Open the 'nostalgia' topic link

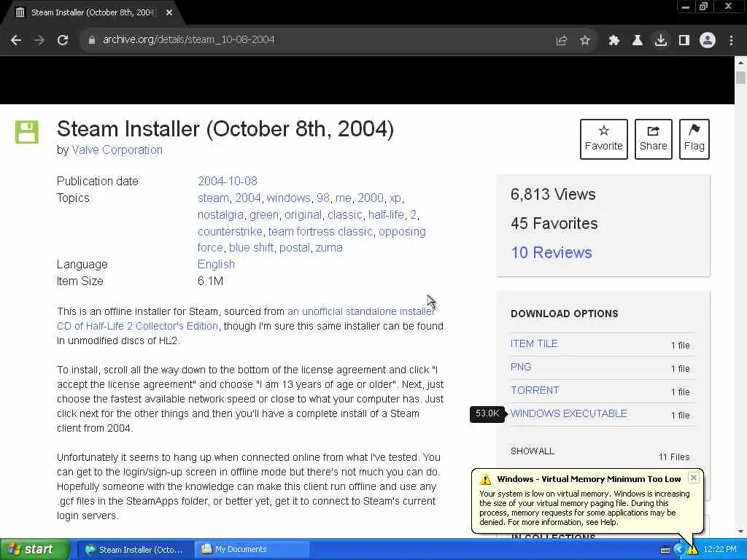[220, 215]
